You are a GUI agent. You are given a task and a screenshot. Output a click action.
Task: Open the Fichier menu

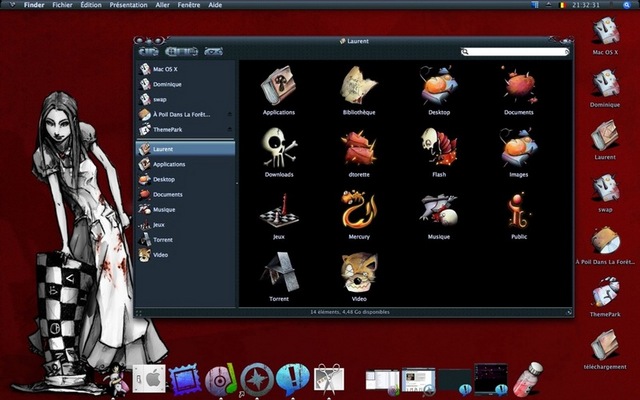62,5
